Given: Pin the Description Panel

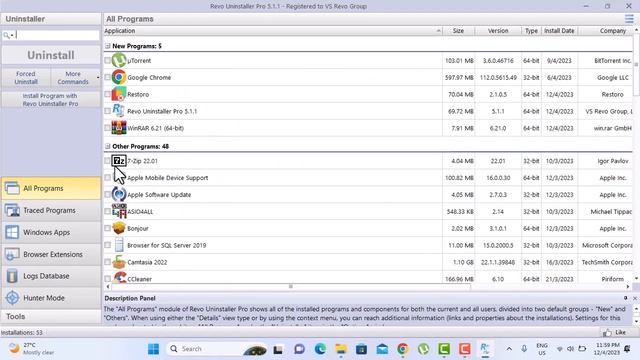Looking at the screenshot, I should pos(625,298).
